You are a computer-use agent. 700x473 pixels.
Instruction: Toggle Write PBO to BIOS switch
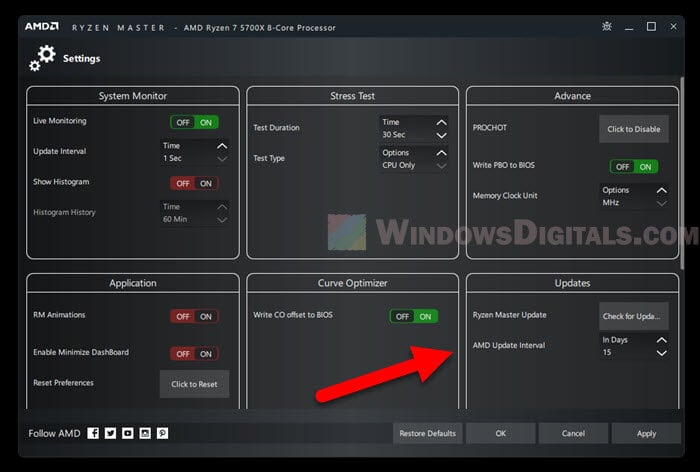(x=634, y=167)
